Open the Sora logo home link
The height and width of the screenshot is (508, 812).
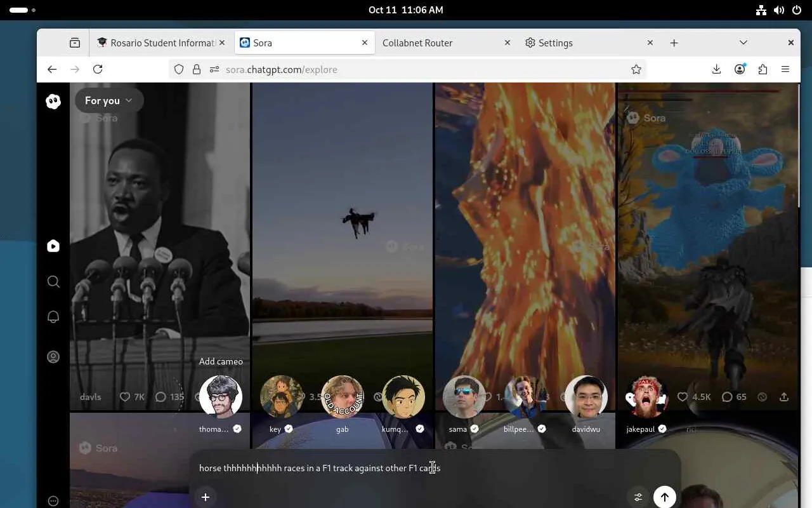[x=53, y=101]
